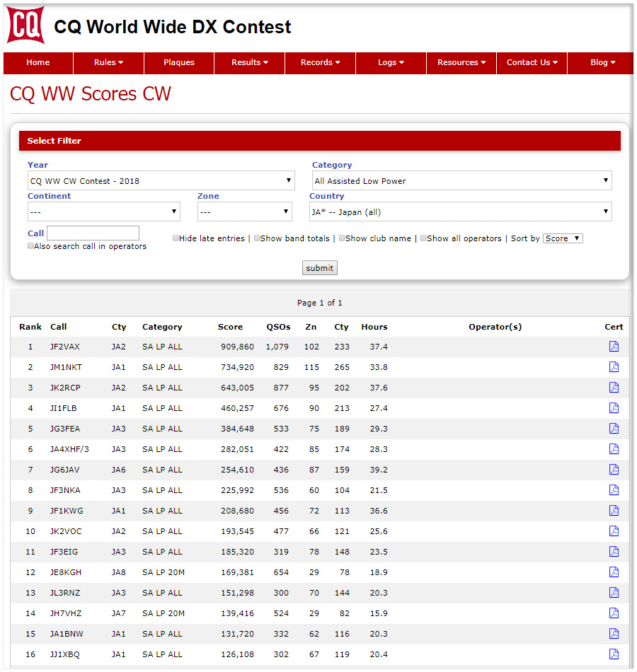Click inside the Call input field
This screenshot has height=672, width=637.
pyautogui.click(x=92, y=233)
